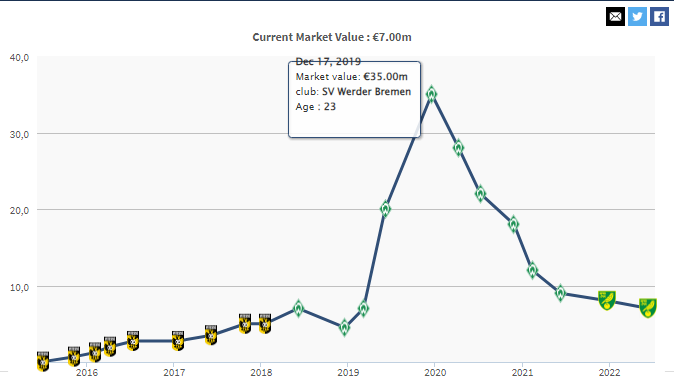Click the '2019' x-axis label
Screen dimensions: 674x390
[348, 372]
